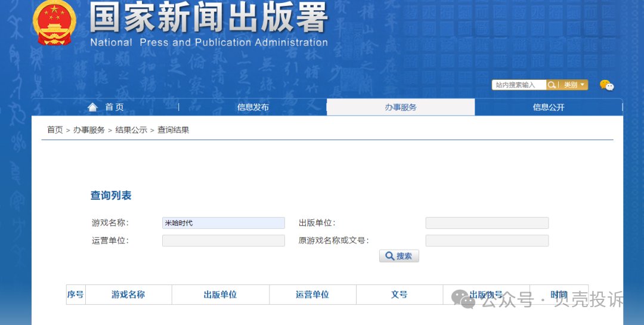Click into the 运营单位 input field

223,241
